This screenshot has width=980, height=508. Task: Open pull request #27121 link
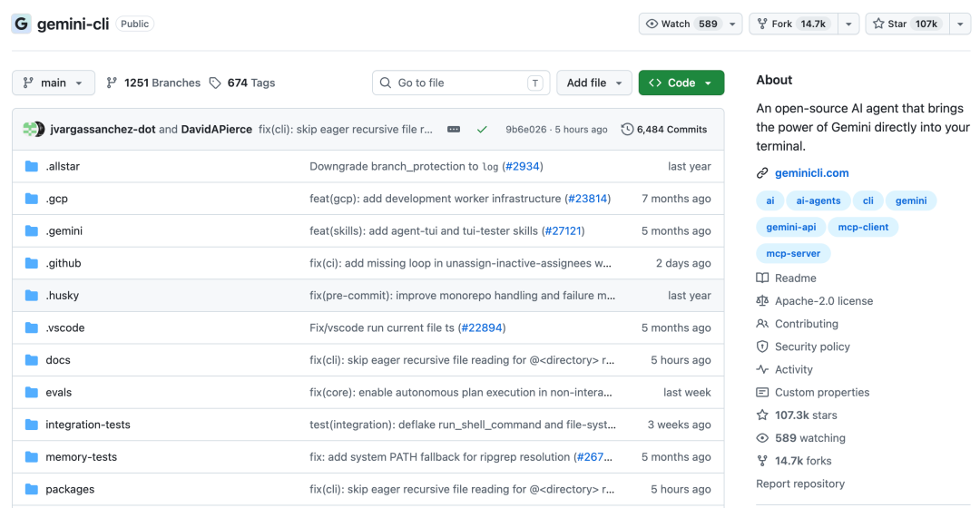[563, 230]
